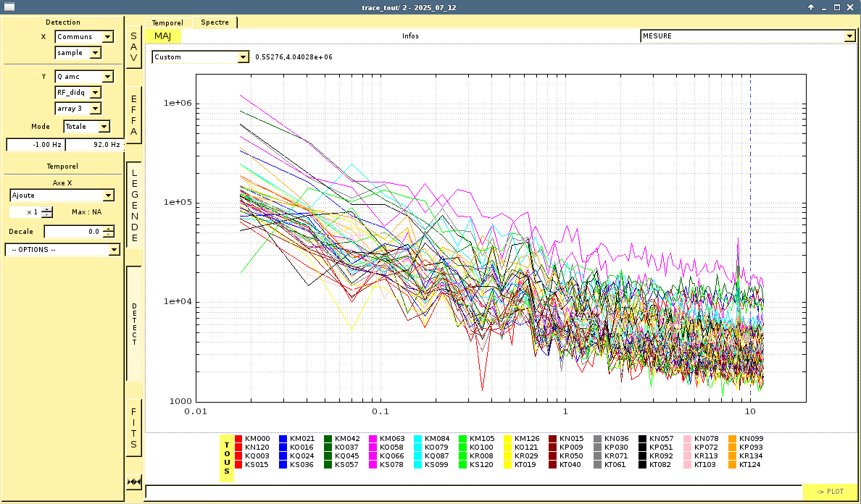This screenshot has width=861, height=504.
Task: Switch to the Spectre tab
Action: click(215, 22)
